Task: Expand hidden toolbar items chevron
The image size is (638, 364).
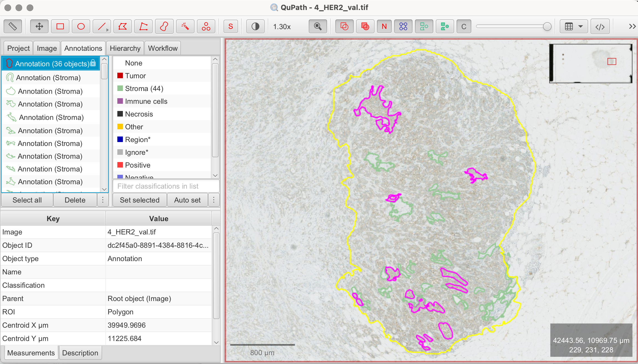Action: tap(632, 27)
